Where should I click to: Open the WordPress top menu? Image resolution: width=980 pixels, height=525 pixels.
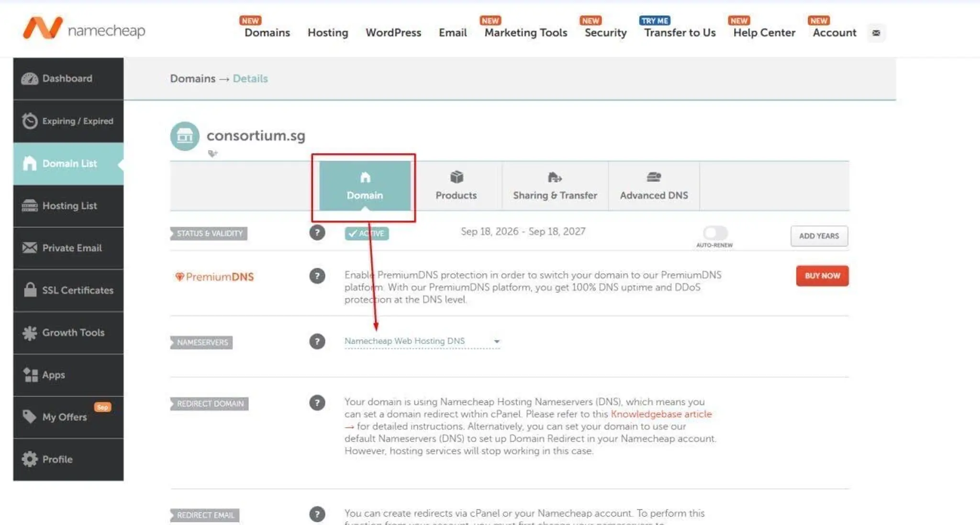(393, 33)
